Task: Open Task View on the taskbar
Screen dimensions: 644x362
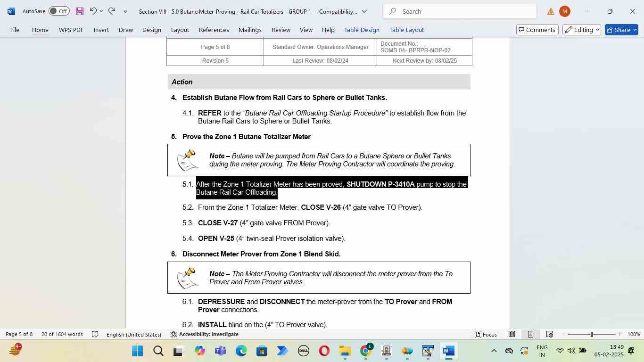Action: click(x=178, y=351)
